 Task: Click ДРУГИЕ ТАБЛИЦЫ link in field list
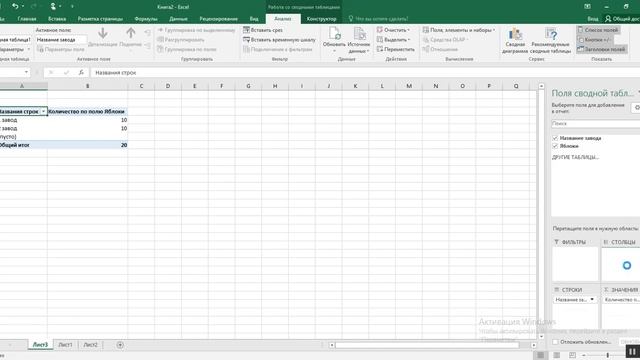(x=576, y=157)
